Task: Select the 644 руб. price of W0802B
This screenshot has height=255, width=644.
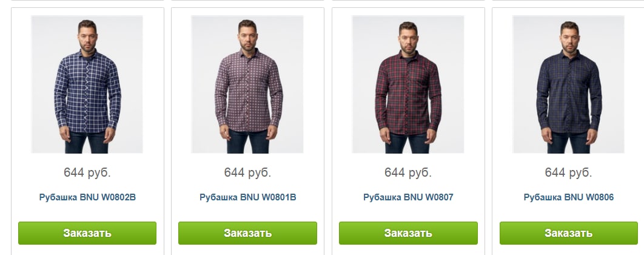Action: pyautogui.click(x=87, y=173)
